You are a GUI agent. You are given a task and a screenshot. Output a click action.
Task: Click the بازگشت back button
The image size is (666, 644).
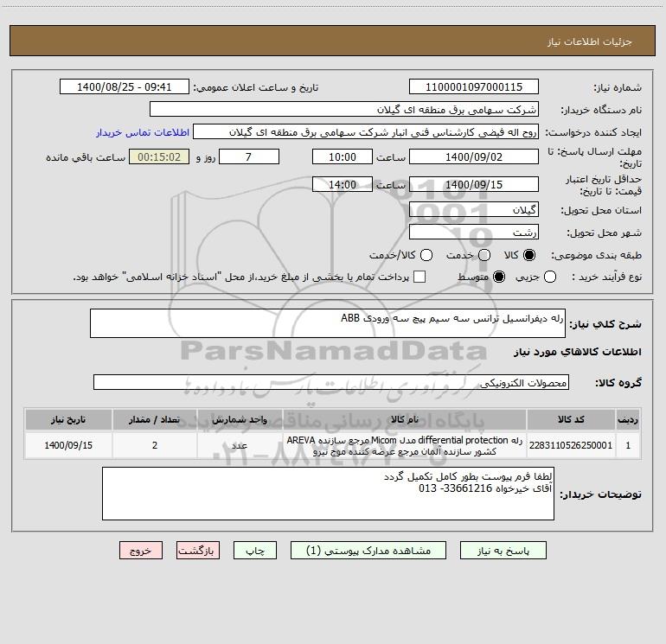pos(198,551)
